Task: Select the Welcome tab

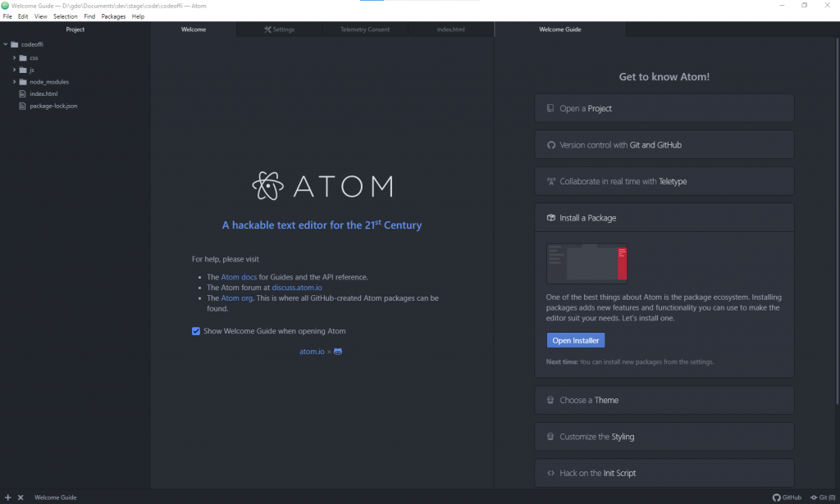Action: click(194, 30)
